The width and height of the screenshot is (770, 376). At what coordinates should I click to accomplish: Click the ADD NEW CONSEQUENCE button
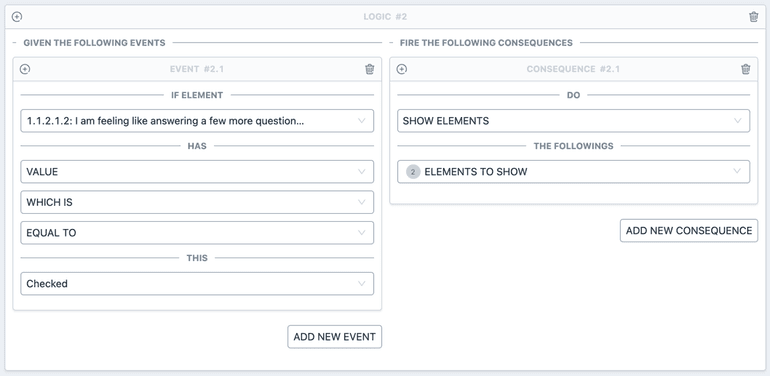coord(689,231)
